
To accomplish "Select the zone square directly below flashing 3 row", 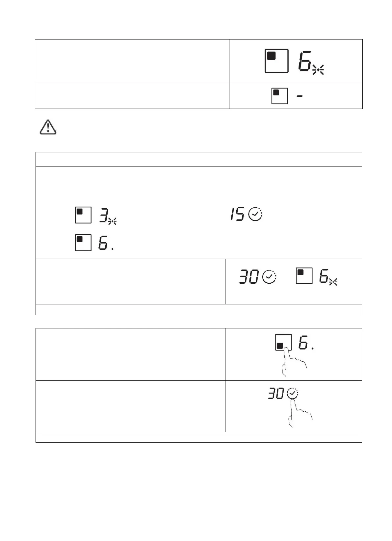I will [x=83, y=243].
